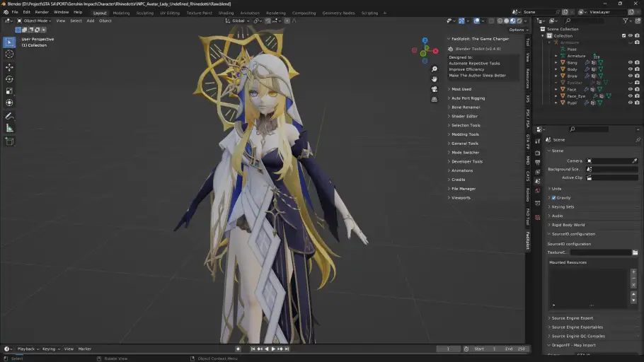
Task: Open the Tool properties tab icon
Action: [538, 141]
